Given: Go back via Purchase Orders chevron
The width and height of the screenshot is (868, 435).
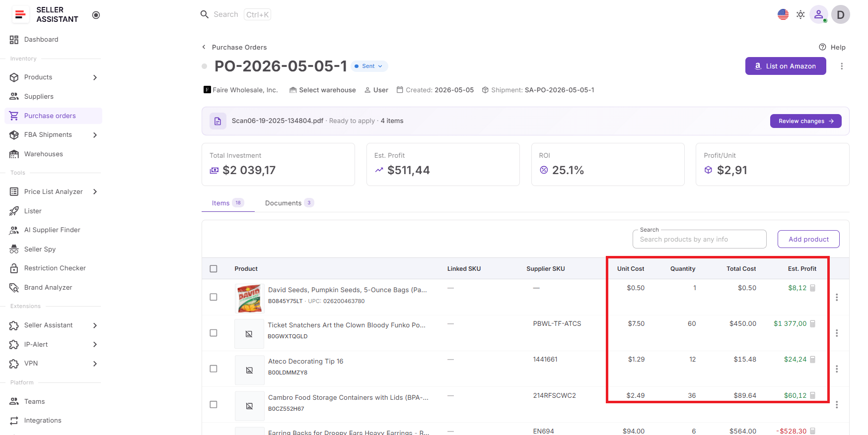Looking at the screenshot, I should click(x=204, y=47).
